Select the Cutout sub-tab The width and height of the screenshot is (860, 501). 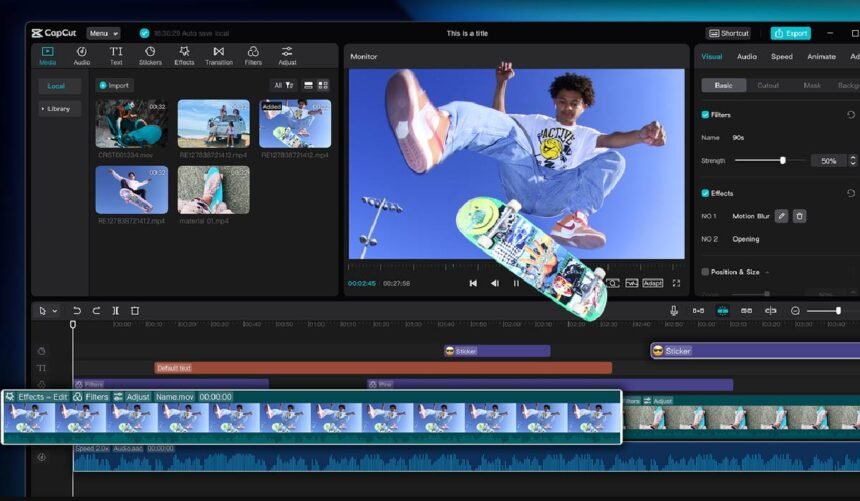768,85
